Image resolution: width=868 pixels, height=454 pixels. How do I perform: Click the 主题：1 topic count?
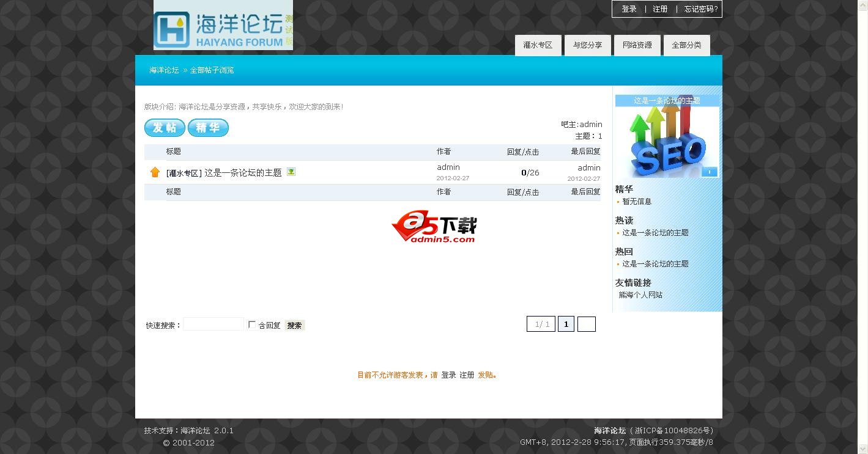click(588, 136)
